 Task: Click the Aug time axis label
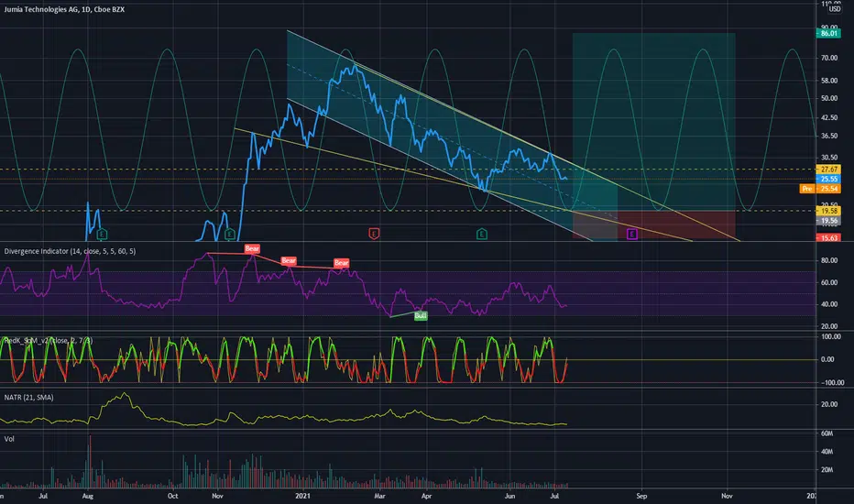coord(88,497)
